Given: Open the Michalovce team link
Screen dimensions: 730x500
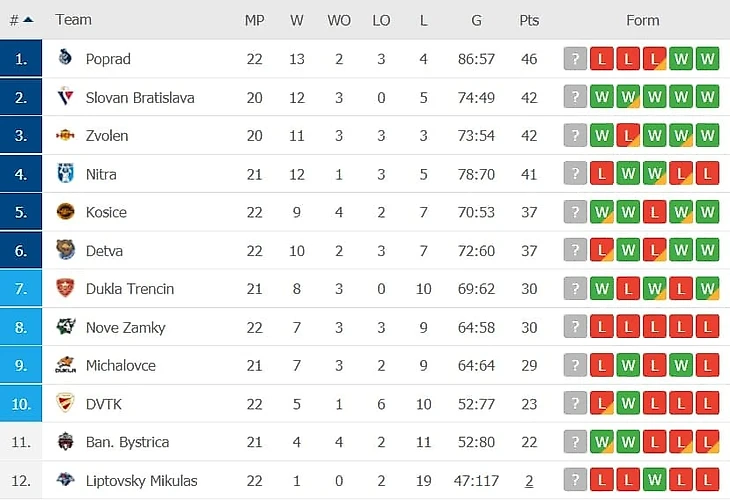Looking at the screenshot, I should pyautogui.click(x=120, y=365).
